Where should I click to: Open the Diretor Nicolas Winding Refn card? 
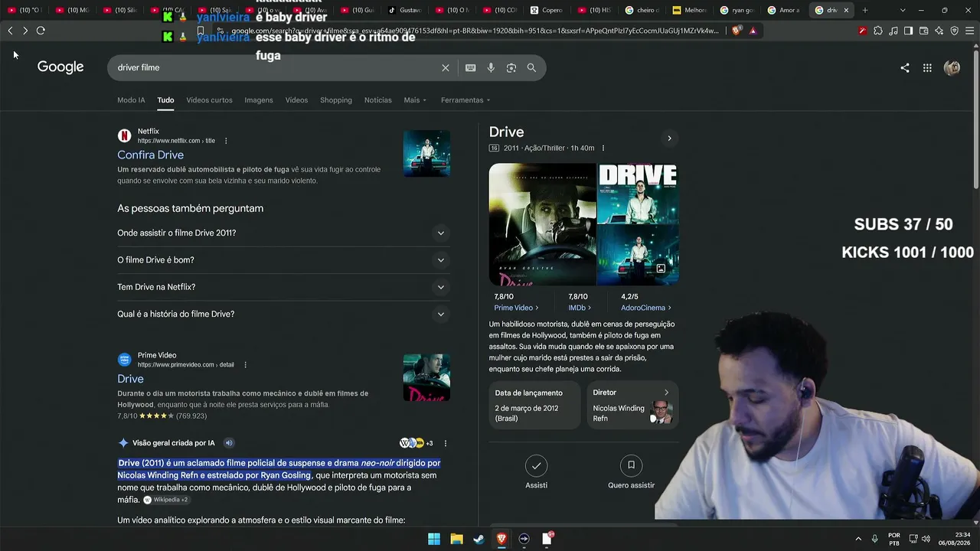coord(632,403)
